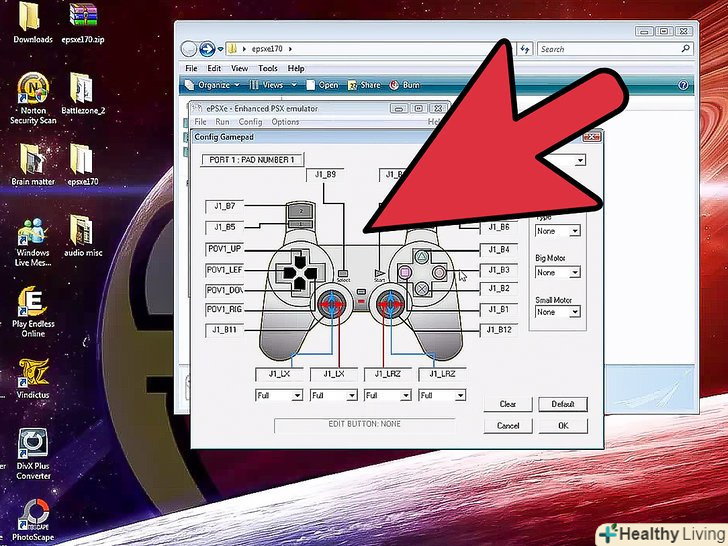Open the Brain matter folder
Image resolution: width=728 pixels, height=546 pixels.
(x=32, y=159)
